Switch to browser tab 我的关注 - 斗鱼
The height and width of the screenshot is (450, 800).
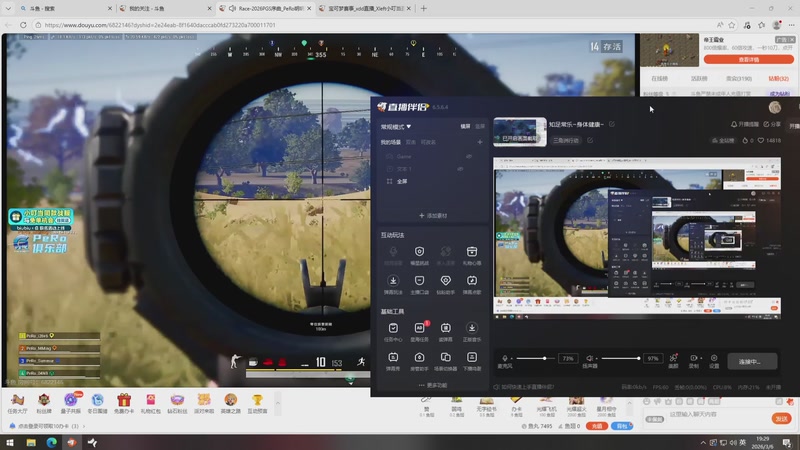click(x=164, y=9)
